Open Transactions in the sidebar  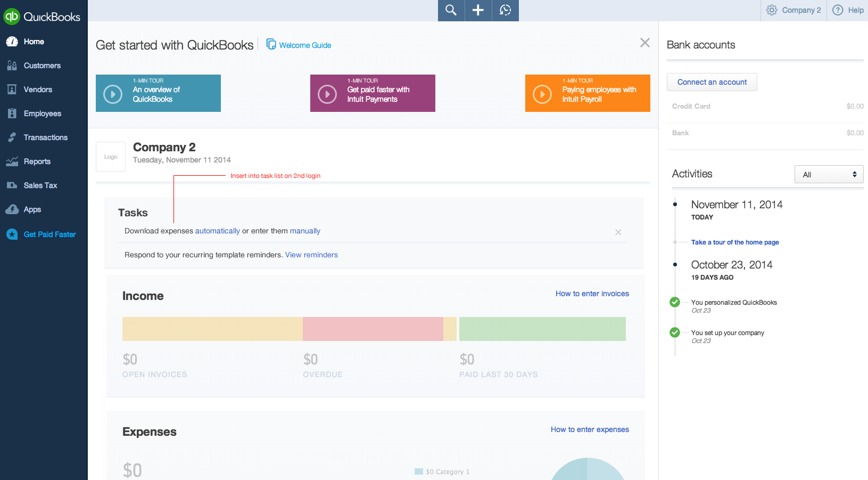click(46, 137)
